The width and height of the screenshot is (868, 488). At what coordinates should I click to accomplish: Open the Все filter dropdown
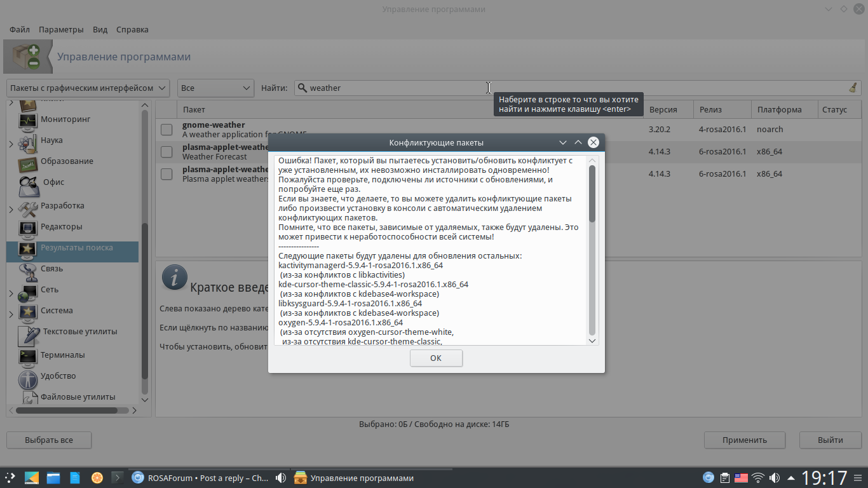215,88
